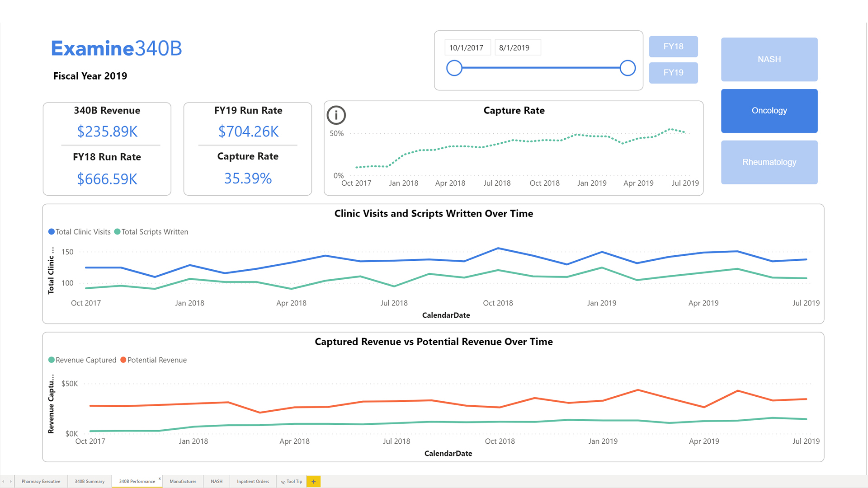Select the 340B Performance tab

coord(137,481)
